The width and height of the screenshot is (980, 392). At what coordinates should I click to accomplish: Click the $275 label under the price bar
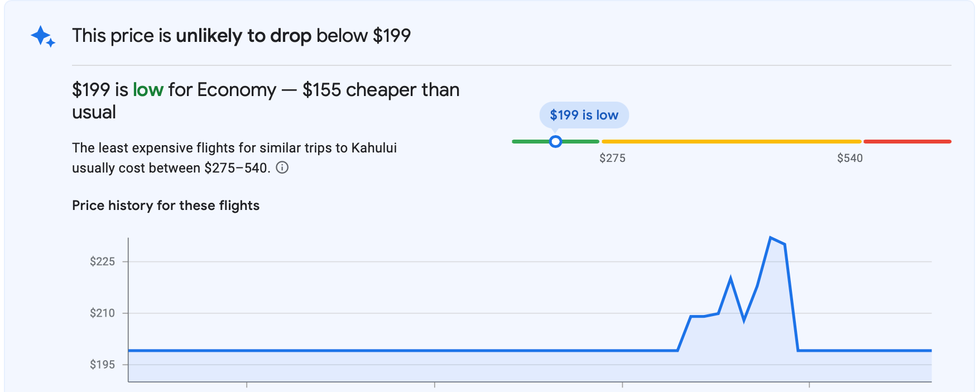tap(612, 159)
